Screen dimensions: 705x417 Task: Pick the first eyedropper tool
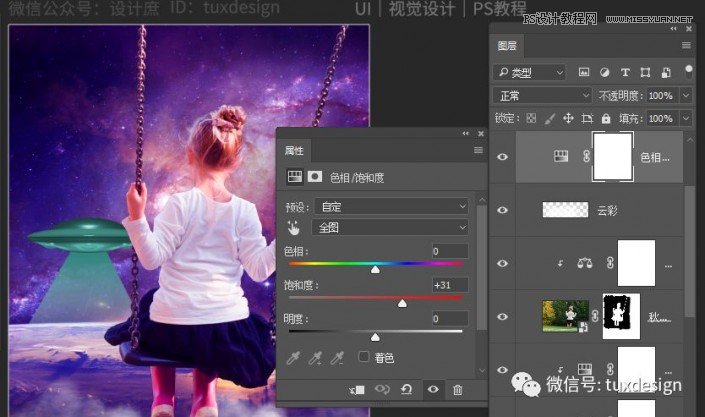pyautogui.click(x=293, y=358)
